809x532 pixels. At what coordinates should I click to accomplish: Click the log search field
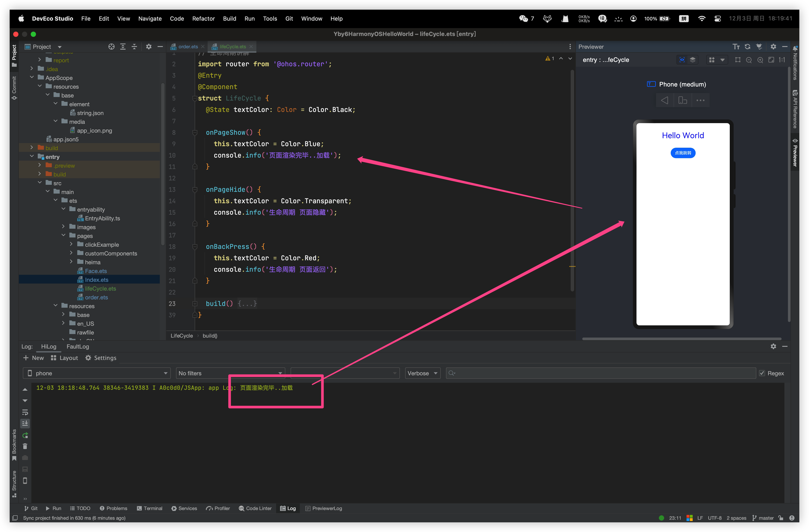601,373
